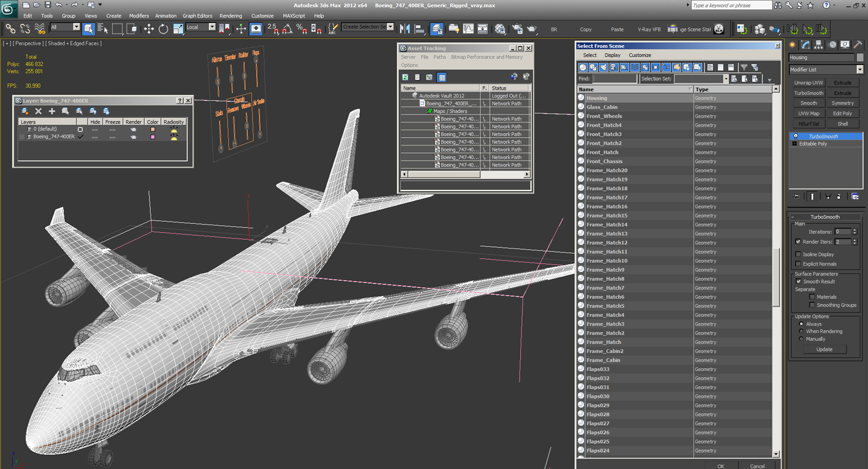Click the keyword search field in title bar
Screen dimensions: 868x469
(731, 5)
